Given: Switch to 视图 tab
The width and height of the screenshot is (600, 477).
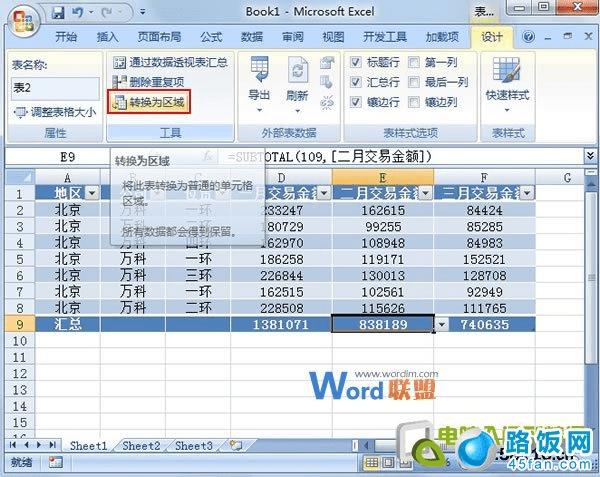Looking at the screenshot, I should (333, 37).
